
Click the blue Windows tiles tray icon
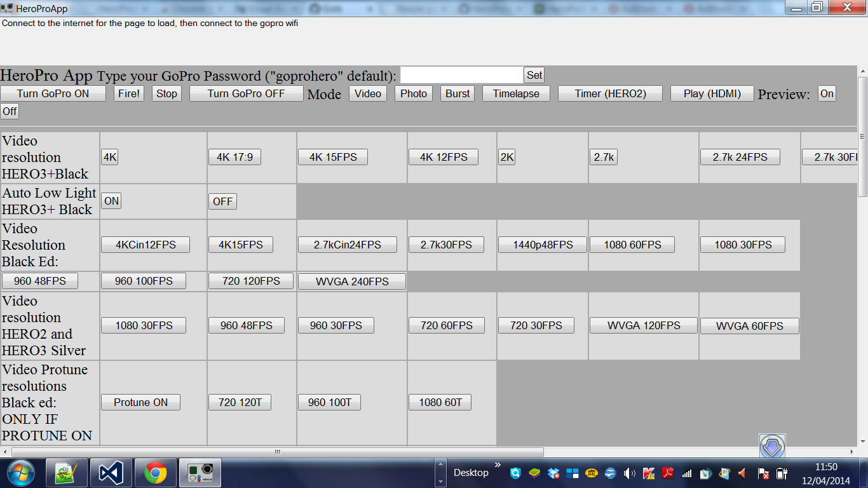tap(573, 473)
